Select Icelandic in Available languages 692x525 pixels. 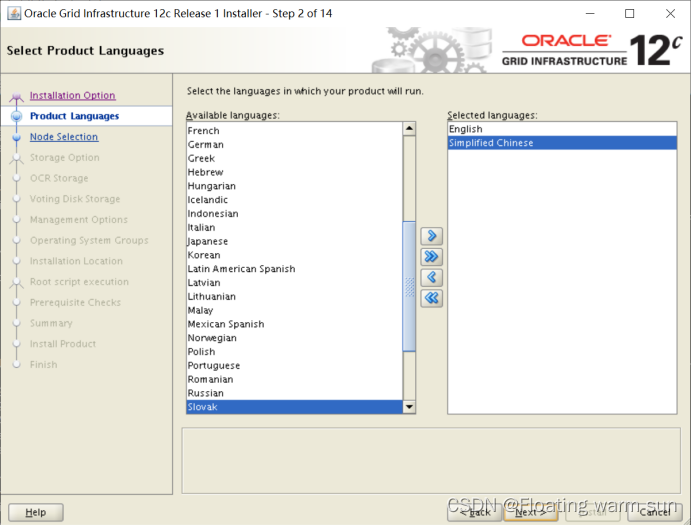[294, 200]
